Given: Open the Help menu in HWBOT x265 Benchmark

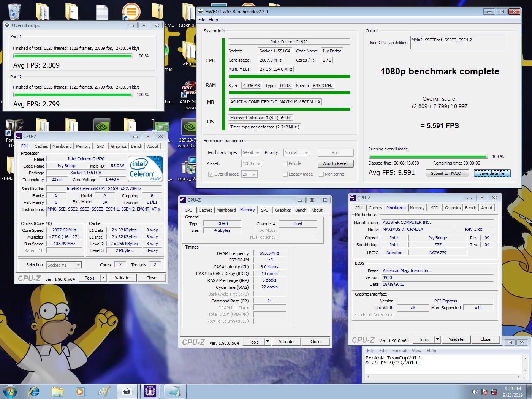Looking at the screenshot, I should pos(213,20).
